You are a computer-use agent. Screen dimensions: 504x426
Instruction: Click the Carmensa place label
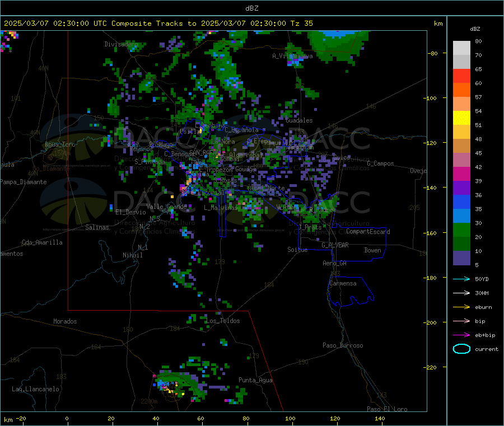coord(343,283)
